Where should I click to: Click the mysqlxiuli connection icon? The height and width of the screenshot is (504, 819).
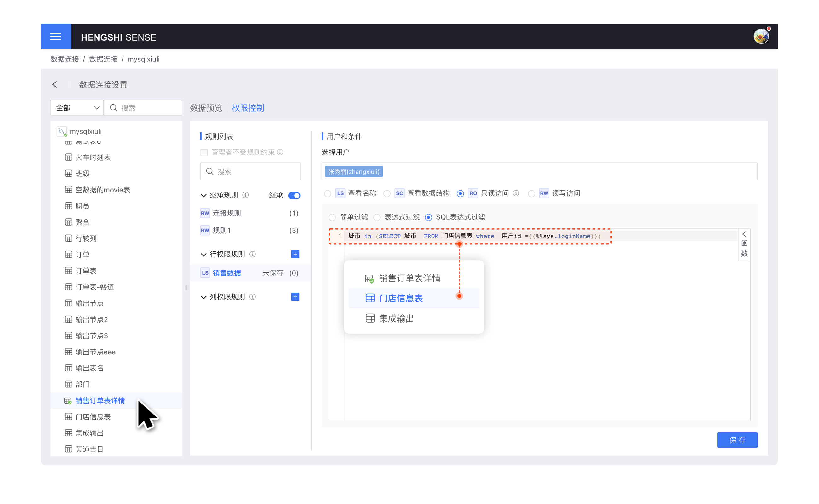click(62, 131)
